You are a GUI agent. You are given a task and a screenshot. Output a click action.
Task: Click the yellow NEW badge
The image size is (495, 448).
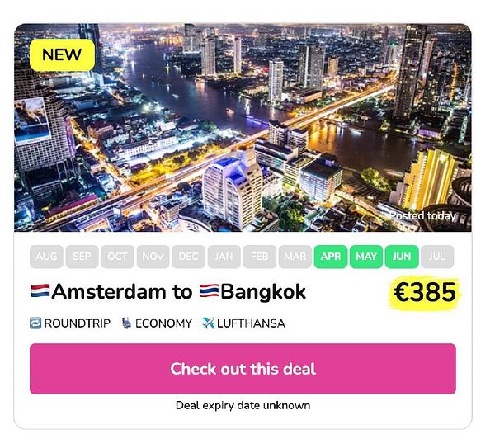pyautogui.click(x=62, y=55)
